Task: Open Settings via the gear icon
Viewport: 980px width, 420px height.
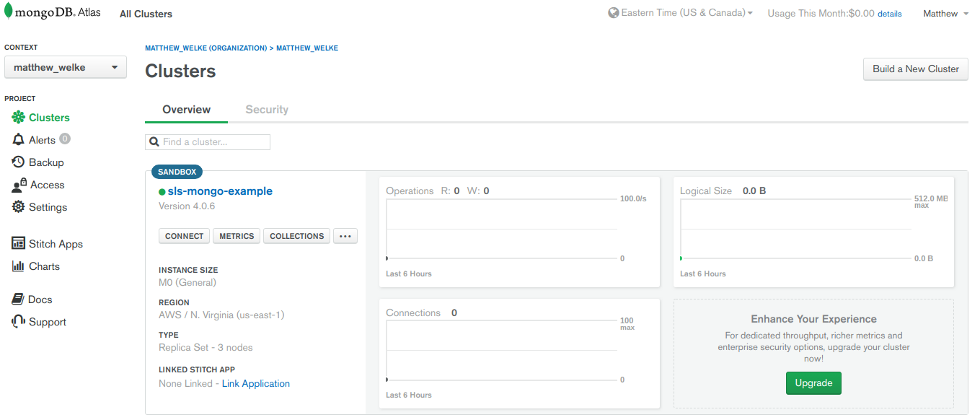Action: 18,207
